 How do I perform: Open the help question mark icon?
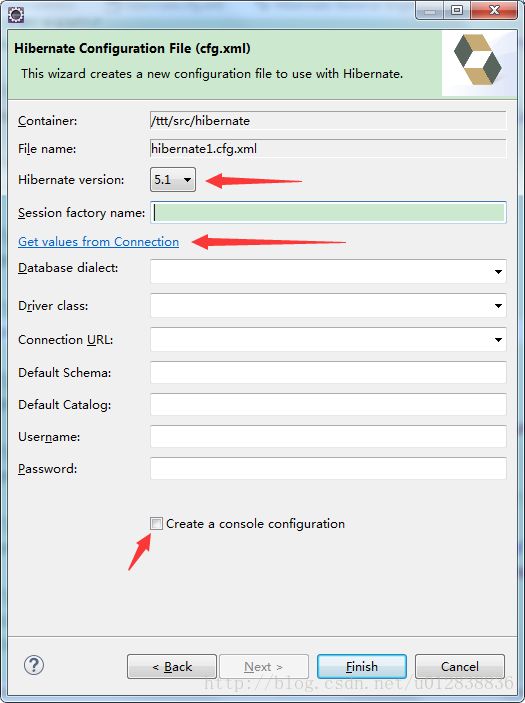pyautogui.click(x=34, y=665)
